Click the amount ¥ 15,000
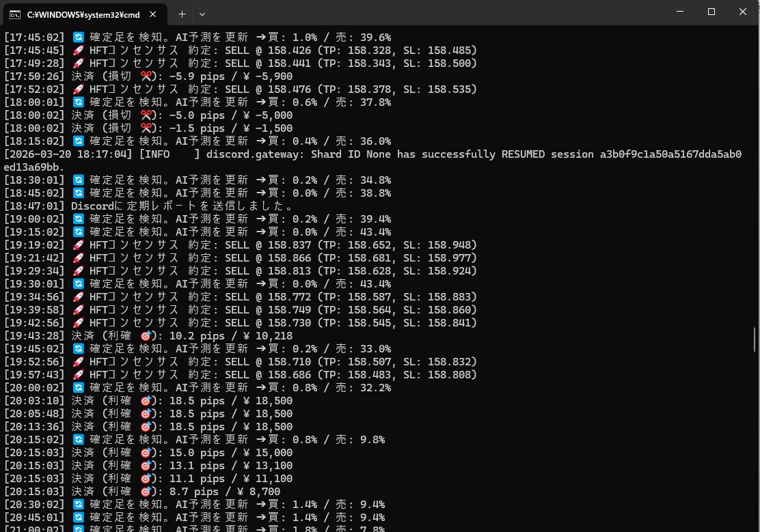 point(268,453)
